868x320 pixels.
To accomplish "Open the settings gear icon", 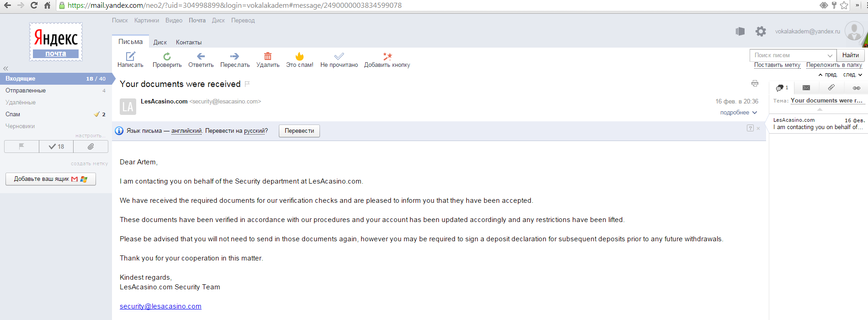I will pos(761,31).
